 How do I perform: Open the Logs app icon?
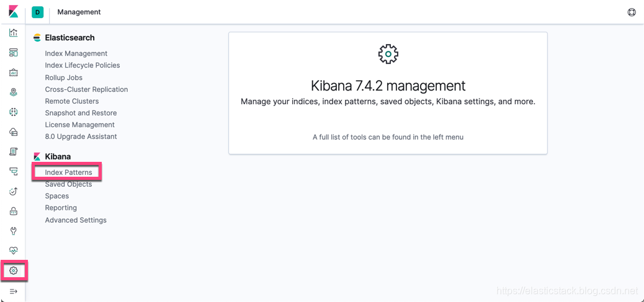pos(14,151)
